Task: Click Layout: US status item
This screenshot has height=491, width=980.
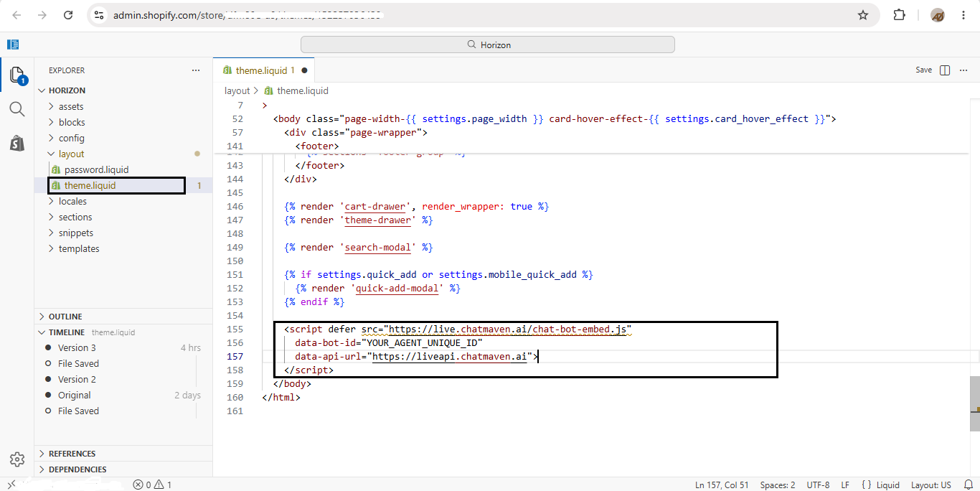Action: click(931, 485)
